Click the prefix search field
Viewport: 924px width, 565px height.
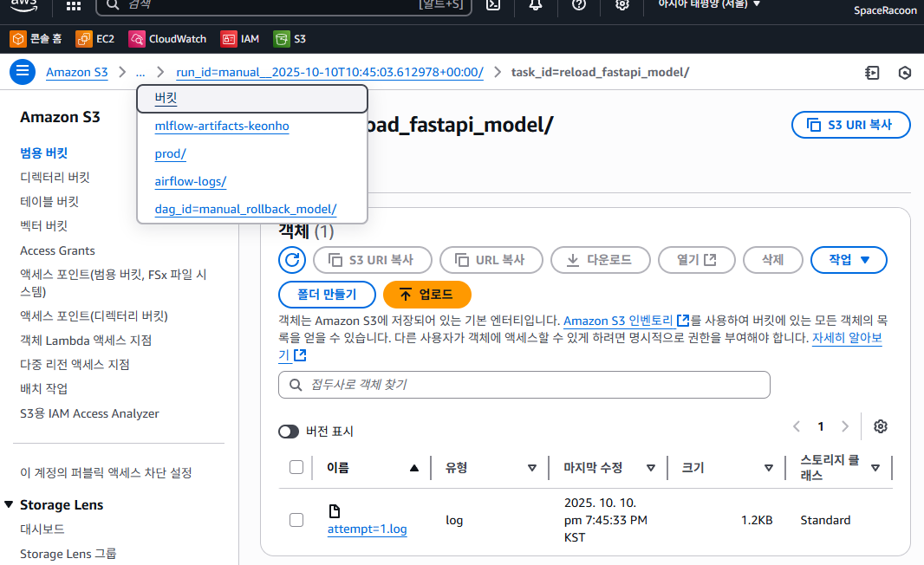524,385
